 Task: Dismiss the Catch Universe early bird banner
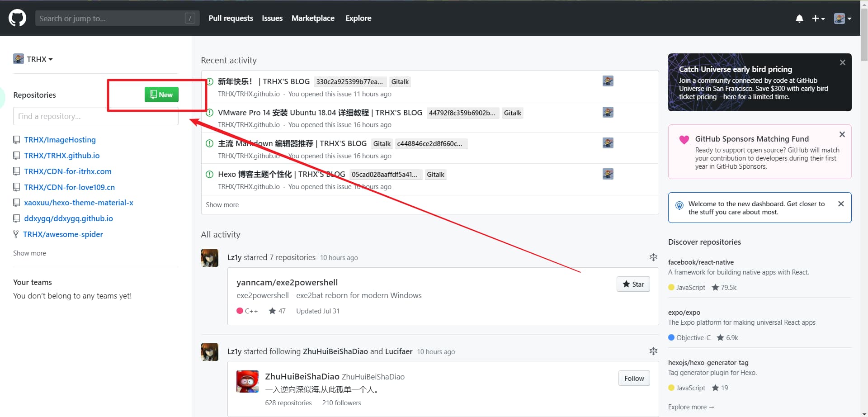tap(842, 62)
